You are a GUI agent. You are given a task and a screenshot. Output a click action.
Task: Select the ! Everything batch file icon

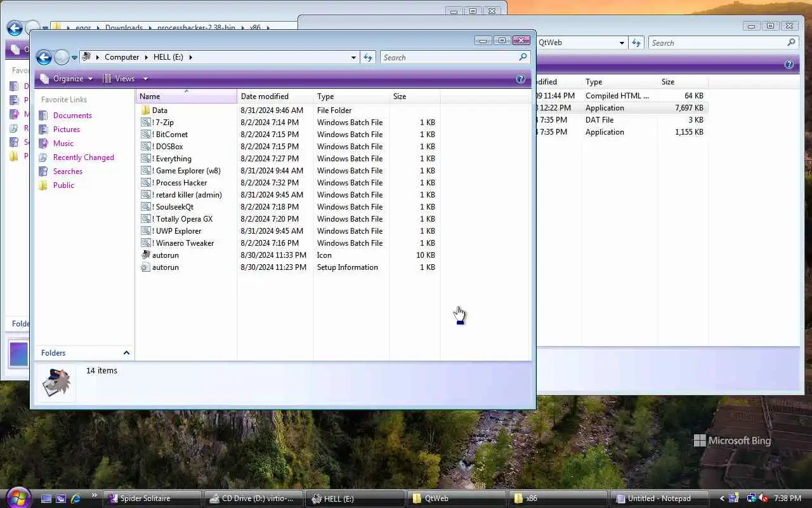[146, 159]
